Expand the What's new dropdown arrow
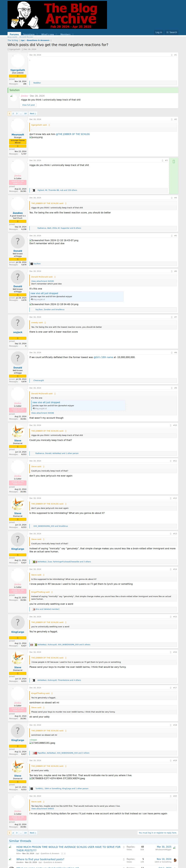Screen dimensions: 186x868 pos(56,34)
